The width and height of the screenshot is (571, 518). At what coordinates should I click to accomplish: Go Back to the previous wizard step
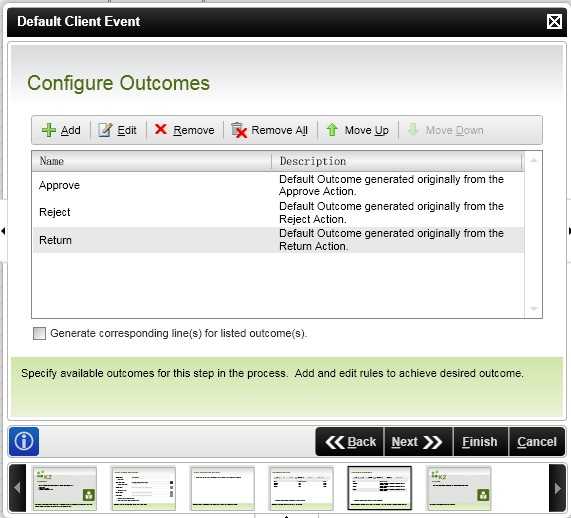[x=350, y=442]
